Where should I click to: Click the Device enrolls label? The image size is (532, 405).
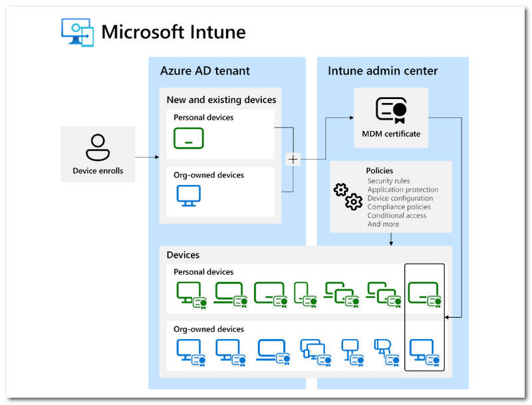pos(98,171)
